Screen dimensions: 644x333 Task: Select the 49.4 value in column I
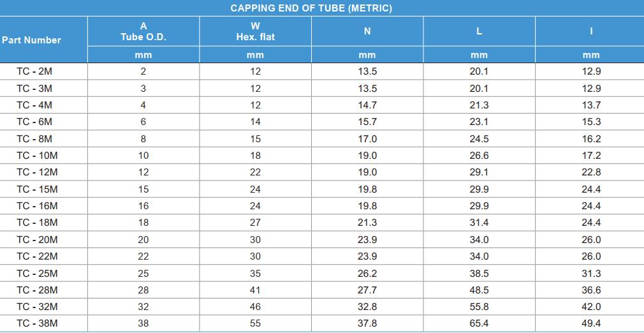point(591,323)
